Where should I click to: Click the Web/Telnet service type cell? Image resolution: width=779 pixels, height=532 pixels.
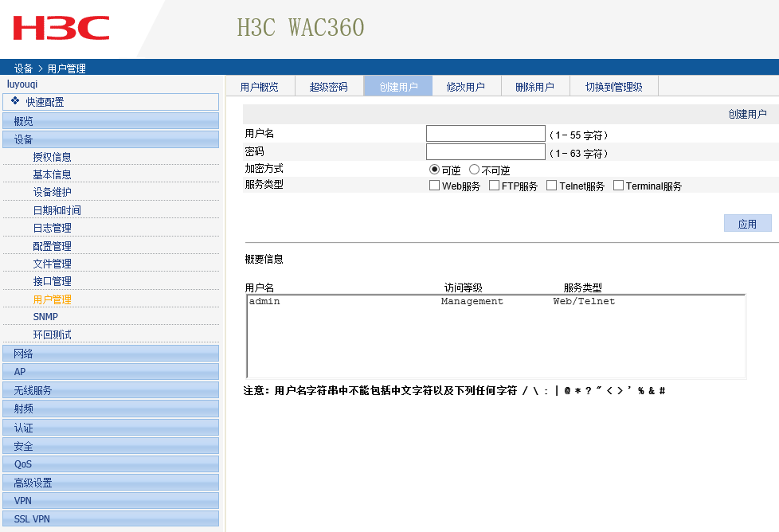[584, 301]
